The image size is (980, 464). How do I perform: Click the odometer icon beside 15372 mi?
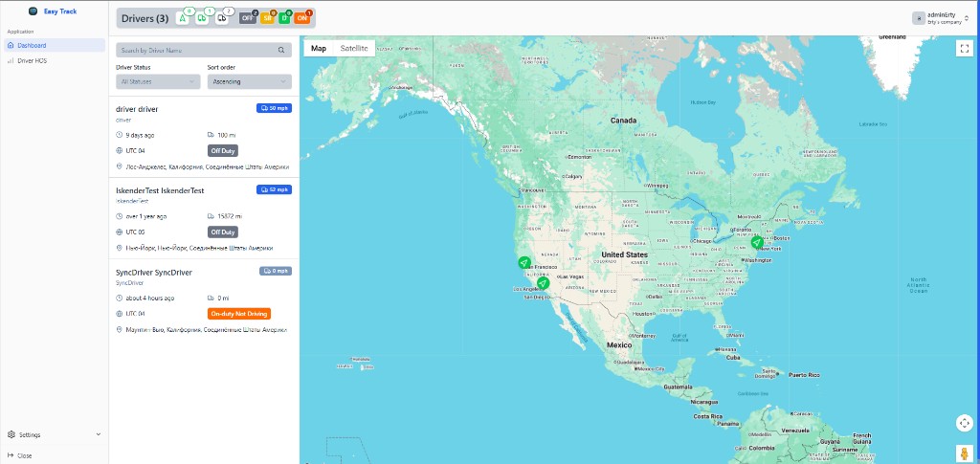pyautogui.click(x=211, y=216)
